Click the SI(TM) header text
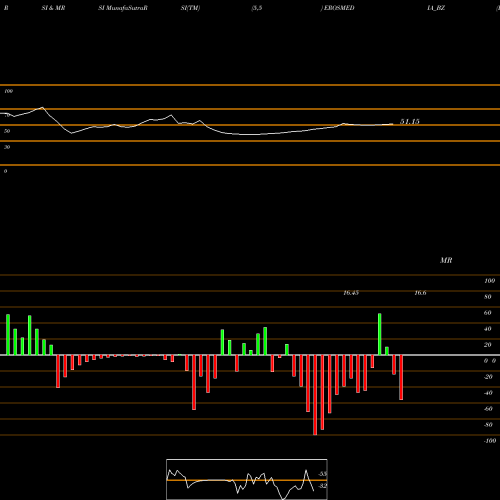This screenshot has height=500, width=500. (x=190, y=8)
